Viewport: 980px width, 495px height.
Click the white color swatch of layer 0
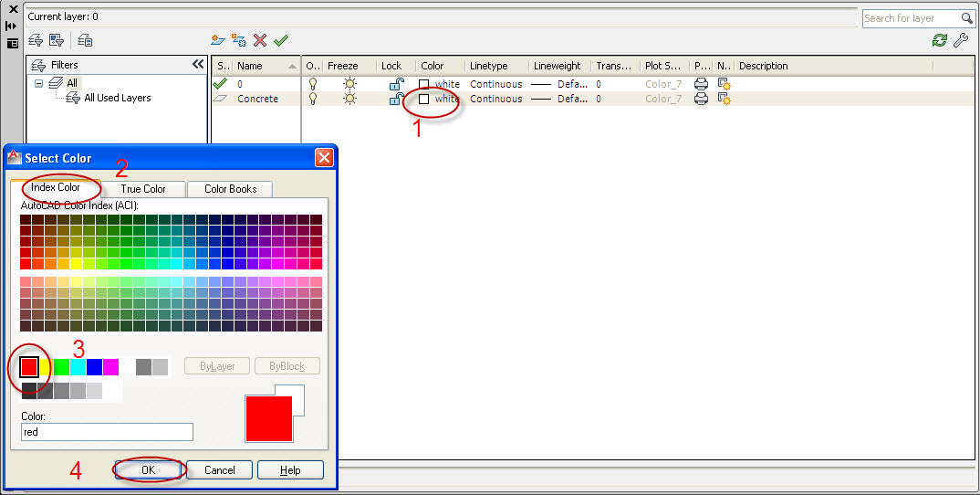click(x=423, y=84)
